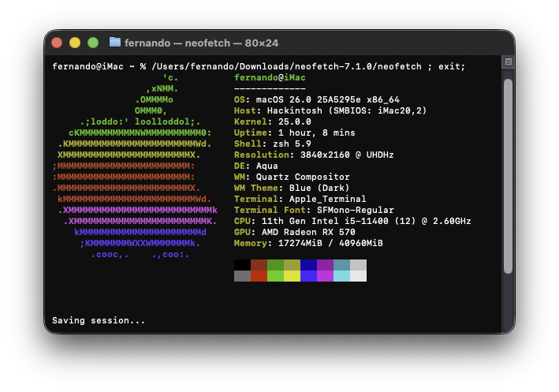Click the dark blue color block
This screenshot has height=392, width=559.
point(309,265)
